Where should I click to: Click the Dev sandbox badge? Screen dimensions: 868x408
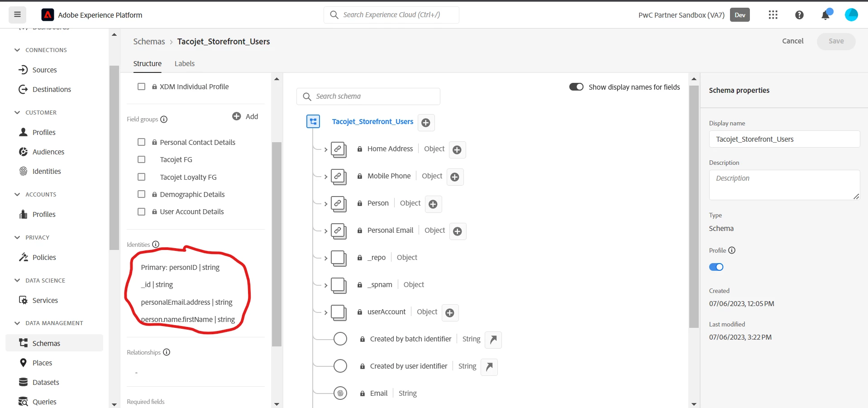pos(740,15)
